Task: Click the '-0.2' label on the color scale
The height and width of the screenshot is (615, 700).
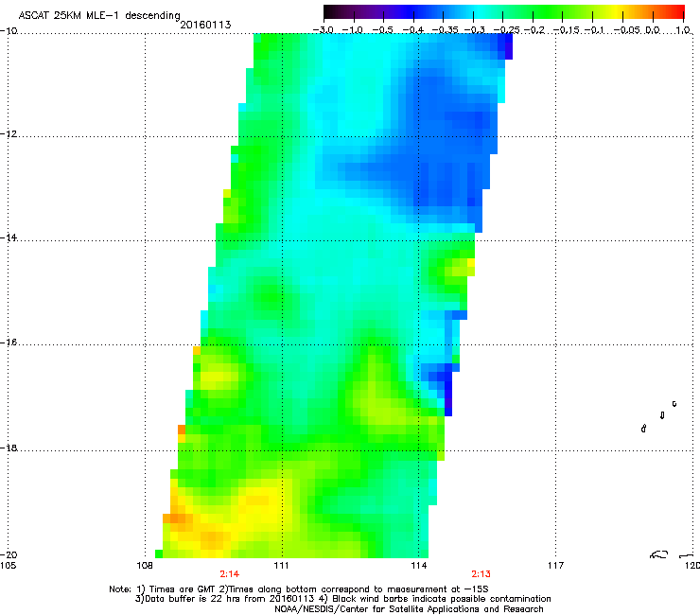Action: 534,30
